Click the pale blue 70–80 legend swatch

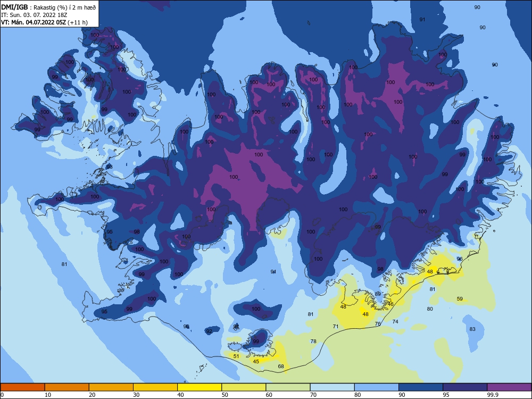pyautogui.click(x=332, y=387)
